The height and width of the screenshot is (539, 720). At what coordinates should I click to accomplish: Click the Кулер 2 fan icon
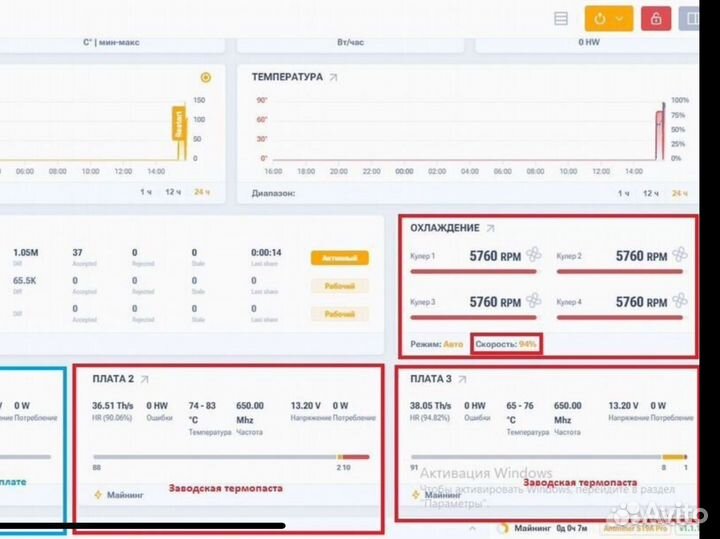pos(680,255)
